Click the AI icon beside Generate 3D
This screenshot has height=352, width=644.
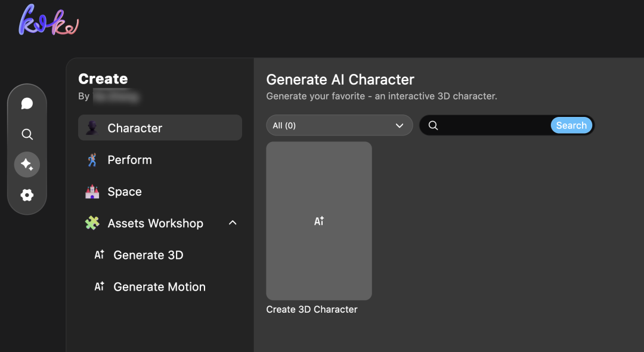click(x=100, y=255)
